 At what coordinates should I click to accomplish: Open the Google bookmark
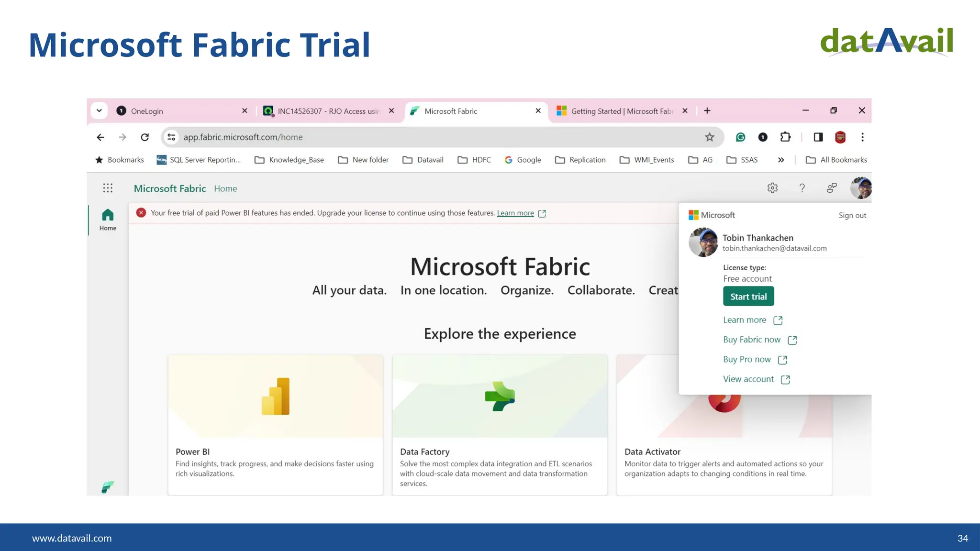[x=523, y=160]
